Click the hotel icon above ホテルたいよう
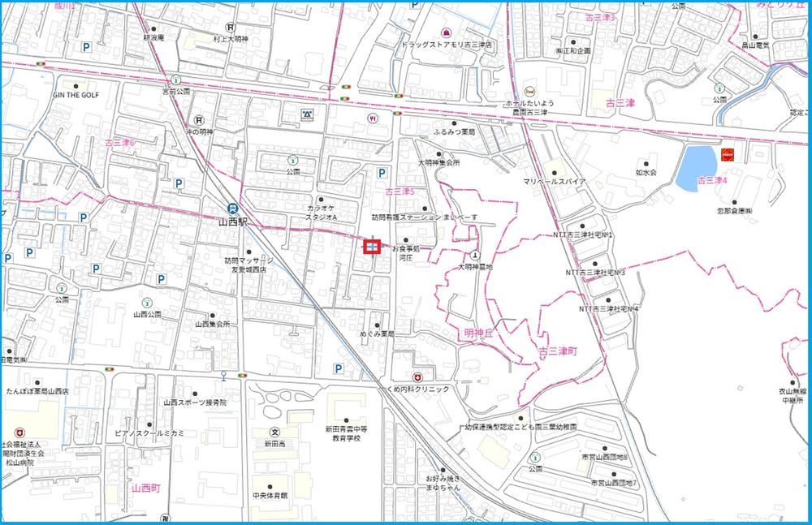The image size is (812, 525). [529, 91]
